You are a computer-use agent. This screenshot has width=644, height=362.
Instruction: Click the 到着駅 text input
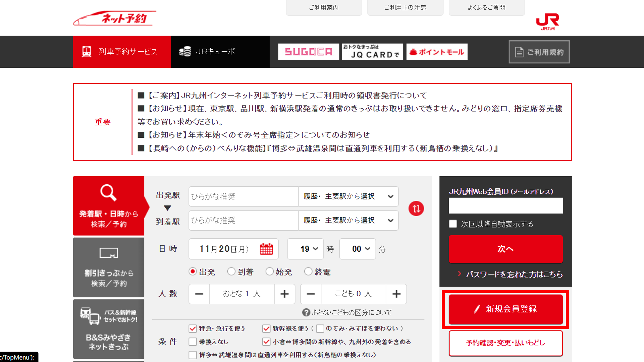(x=244, y=221)
